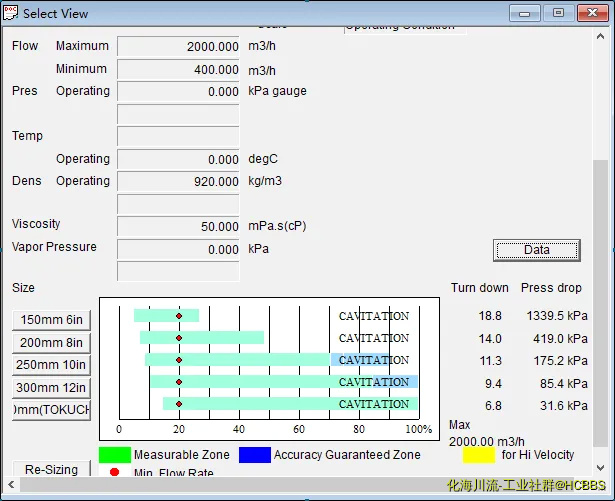Image resolution: width=615 pixels, height=501 pixels.
Task: Select the TOKUCHU size button
Action: click(x=51, y=410)
